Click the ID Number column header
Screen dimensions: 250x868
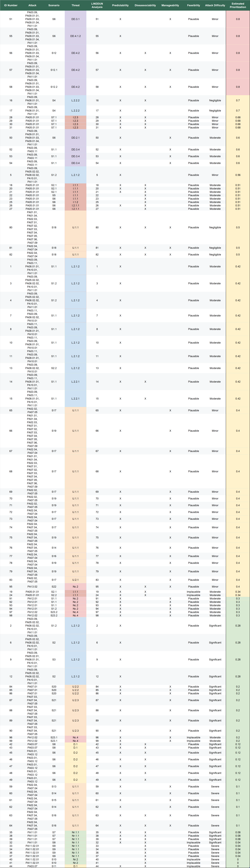[x=11, y=5]
